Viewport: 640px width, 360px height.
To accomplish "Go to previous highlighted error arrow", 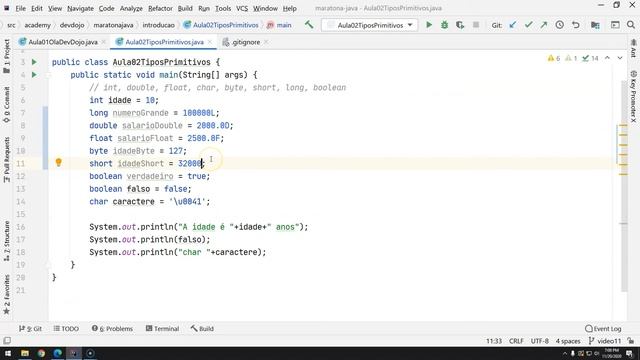I will point(607,58).
